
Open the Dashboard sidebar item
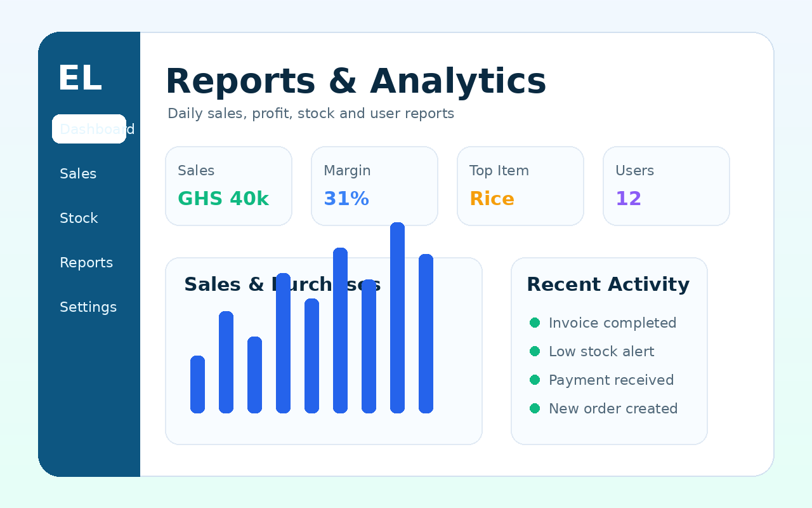pyautogui.click(x=89, y=129)
